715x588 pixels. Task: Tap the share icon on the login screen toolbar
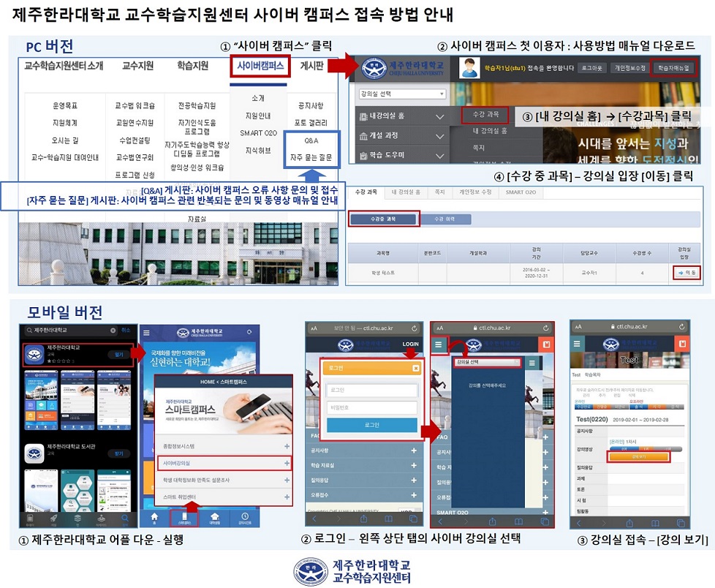pyautogui.click(x=363, y=519)
